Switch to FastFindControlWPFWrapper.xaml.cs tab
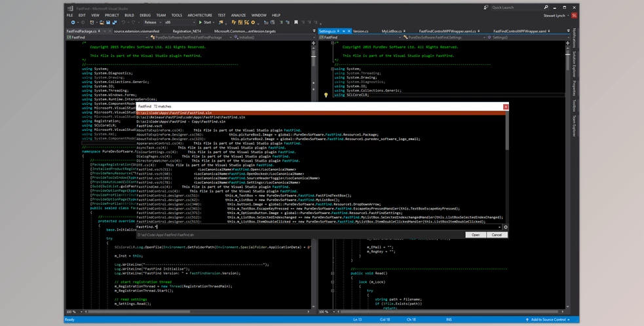Screen dimensions: 644x326 (447, 31)
